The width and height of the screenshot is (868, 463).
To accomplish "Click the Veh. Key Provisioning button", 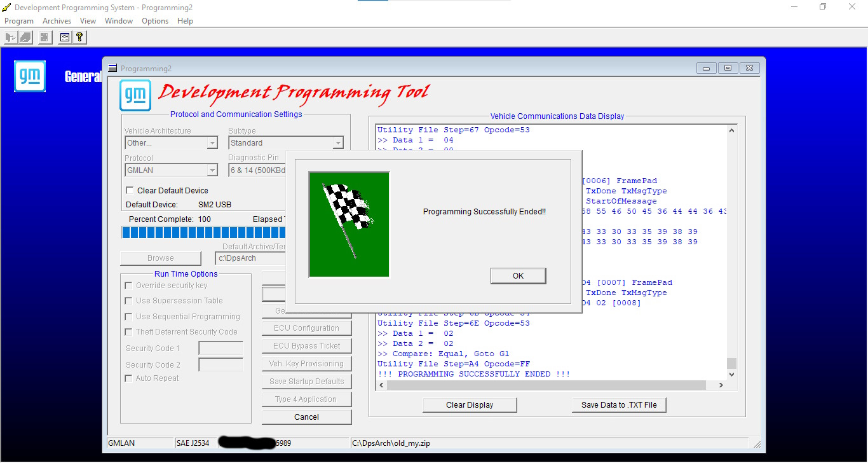I will (x=306, y=364).
